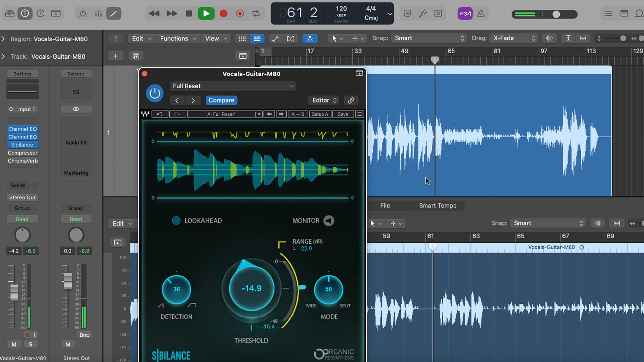Open the Full Reset preset dropdown
The height and width of the screenshot is (362, 644).
233,86
